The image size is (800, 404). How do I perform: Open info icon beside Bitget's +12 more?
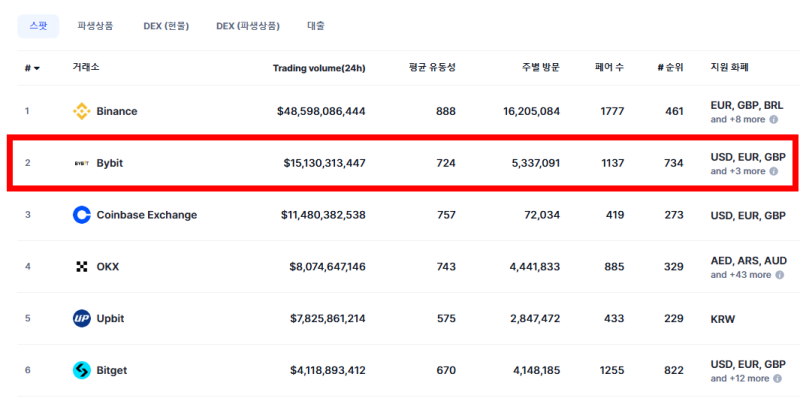pos(777,378)
